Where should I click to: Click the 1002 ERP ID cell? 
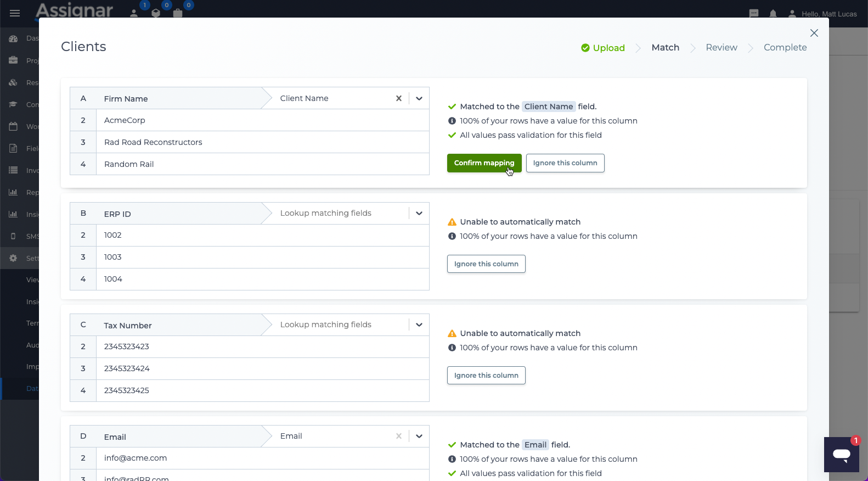[263, 235]
